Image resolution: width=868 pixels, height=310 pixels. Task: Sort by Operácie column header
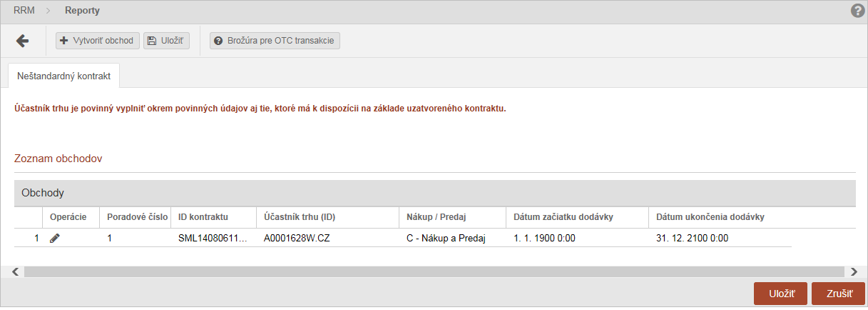tap(69, 217)
